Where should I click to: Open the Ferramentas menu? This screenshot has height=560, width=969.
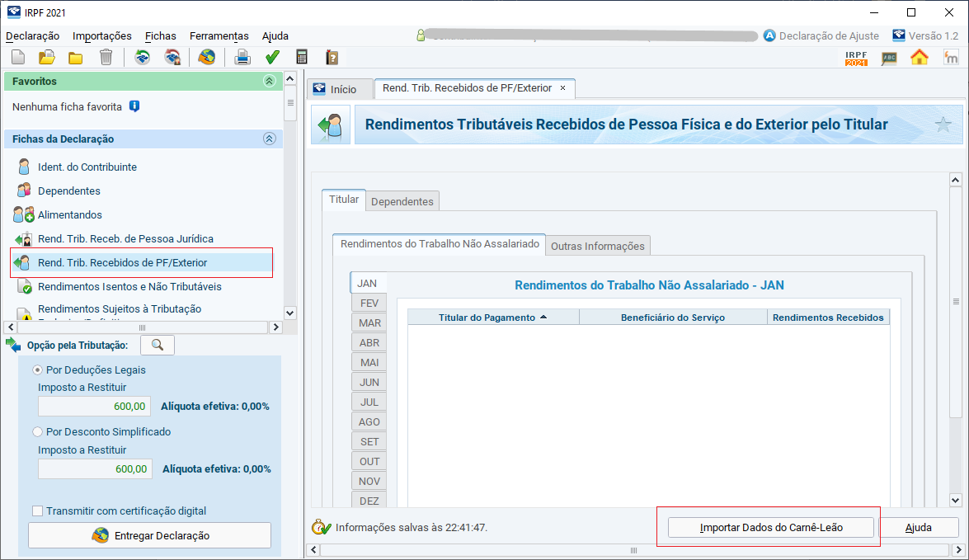pos(219,35)
